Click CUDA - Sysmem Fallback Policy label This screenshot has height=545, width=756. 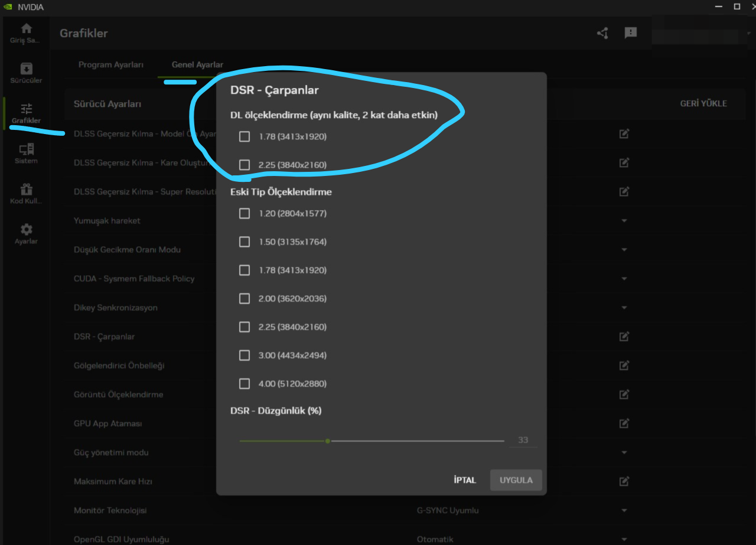click(134, 279)
